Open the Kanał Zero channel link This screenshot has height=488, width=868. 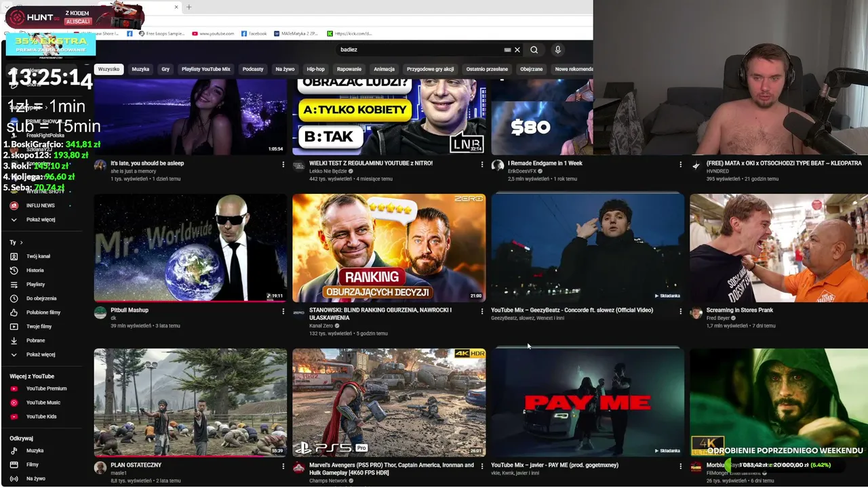click(x=321, y=326)
